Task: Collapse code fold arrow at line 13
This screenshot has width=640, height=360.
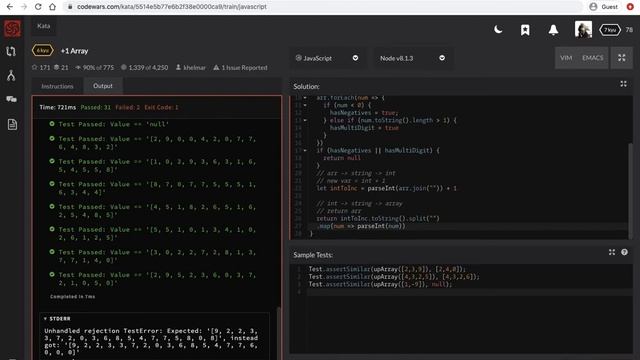Action: pos(305,120)
